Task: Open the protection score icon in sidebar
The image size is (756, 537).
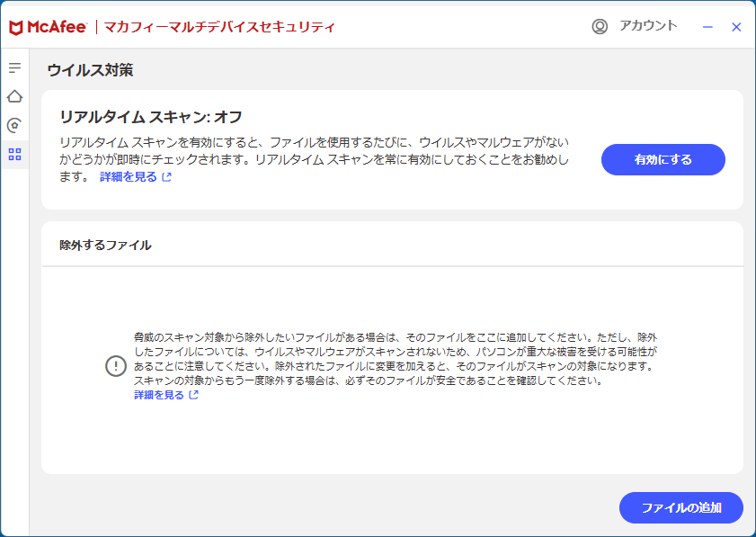Action: pyautogui.click(x=15, y=125)
